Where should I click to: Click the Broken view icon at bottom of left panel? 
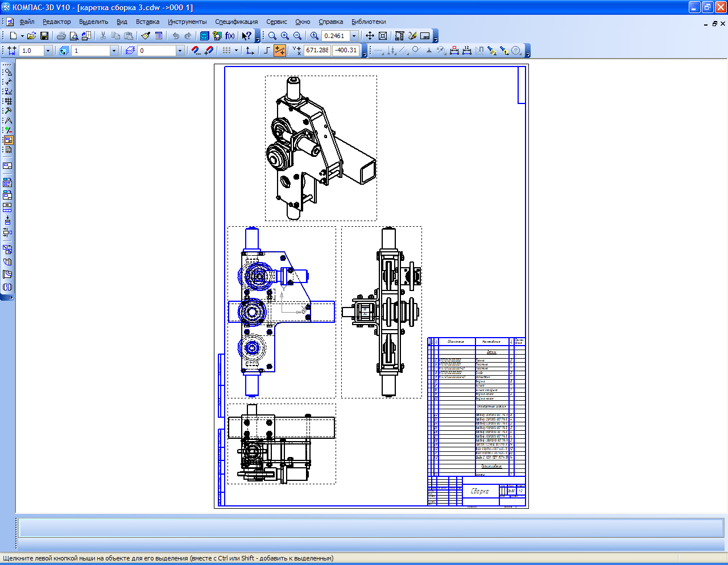coord(8,286)
